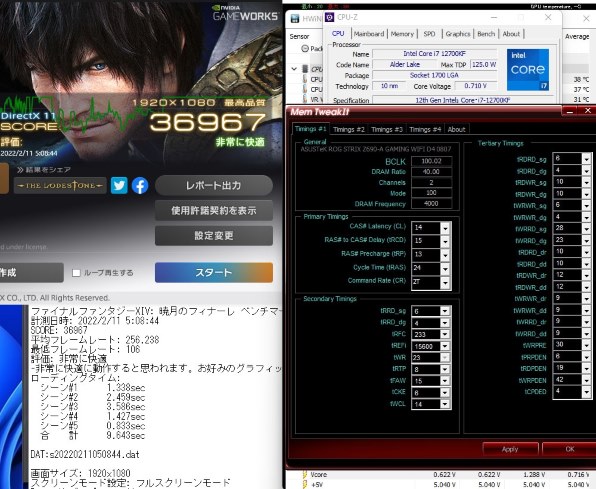Minimize the MemTweakIt window
Screen dimensions: 596x489
coord(569,111)
